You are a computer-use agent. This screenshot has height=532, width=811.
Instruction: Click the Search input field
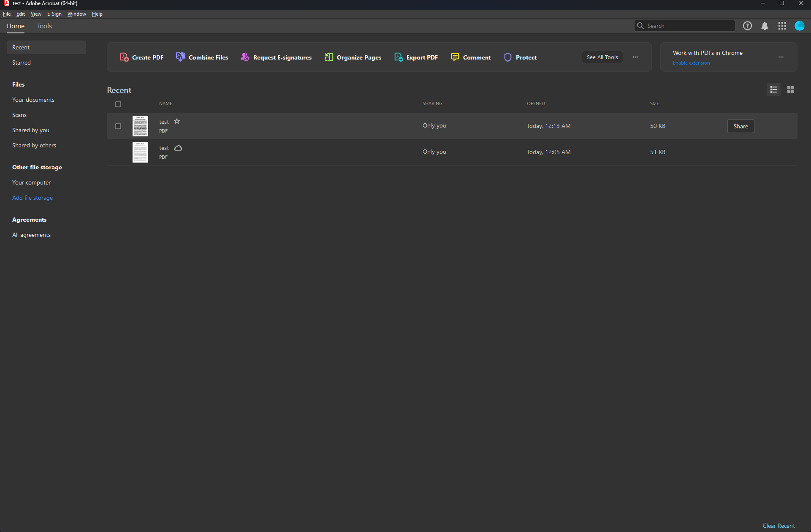point(689,26)
